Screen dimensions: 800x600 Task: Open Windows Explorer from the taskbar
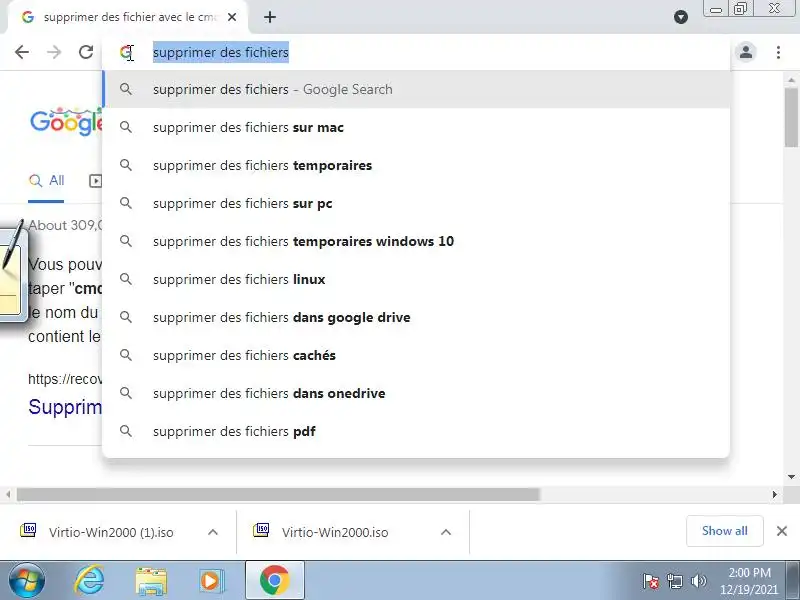pyautogui.click(x=151, y=581)
